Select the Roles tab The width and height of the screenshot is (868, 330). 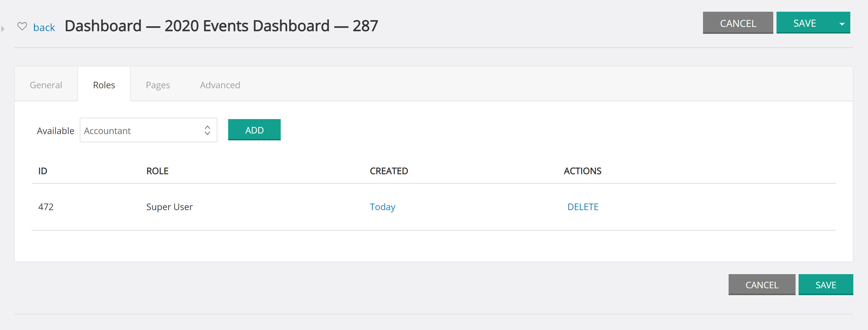104,85
